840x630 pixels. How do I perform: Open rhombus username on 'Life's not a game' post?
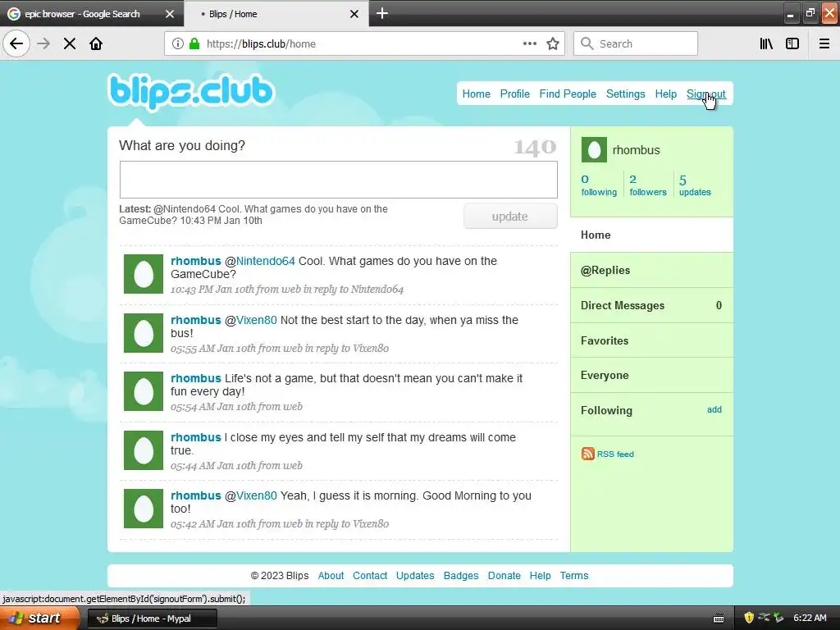tap(195, 378)
